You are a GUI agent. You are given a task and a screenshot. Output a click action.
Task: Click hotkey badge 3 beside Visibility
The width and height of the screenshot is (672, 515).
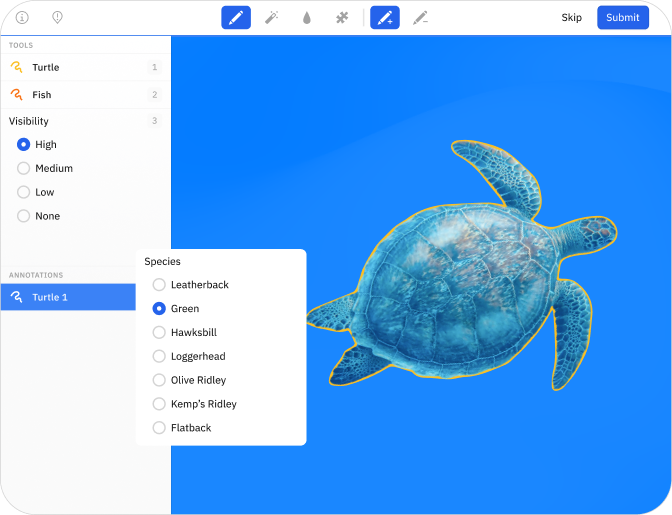point(155,121)
